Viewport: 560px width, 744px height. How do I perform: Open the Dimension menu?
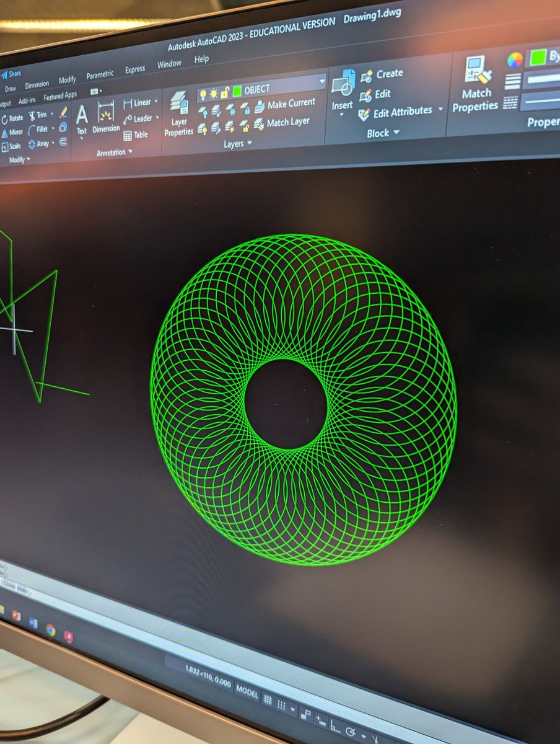pos(37,84)
